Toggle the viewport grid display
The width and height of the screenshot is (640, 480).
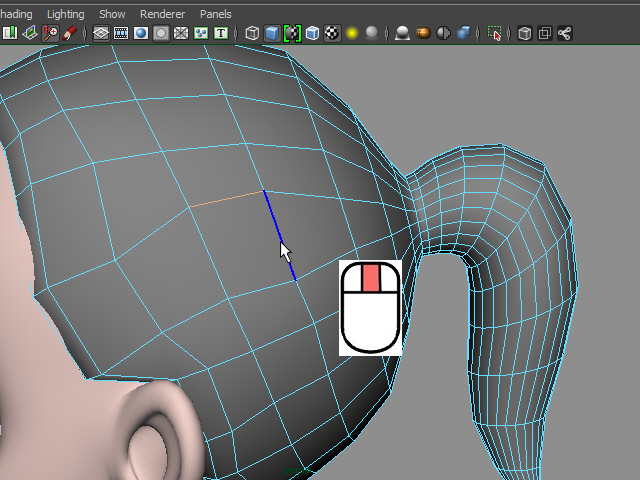(101, 33)
